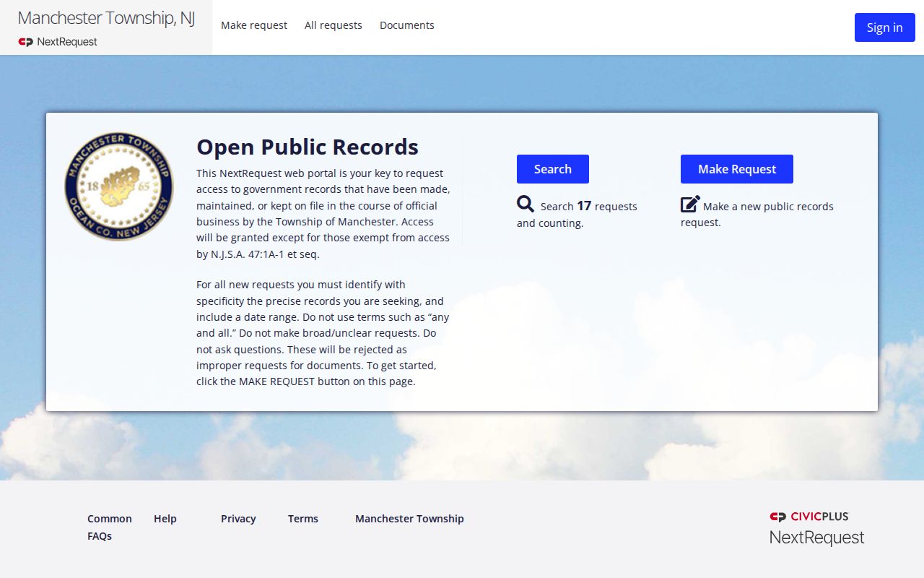Click the magnifying glass search icon
The image size is (924, 578).
[526, 204]
